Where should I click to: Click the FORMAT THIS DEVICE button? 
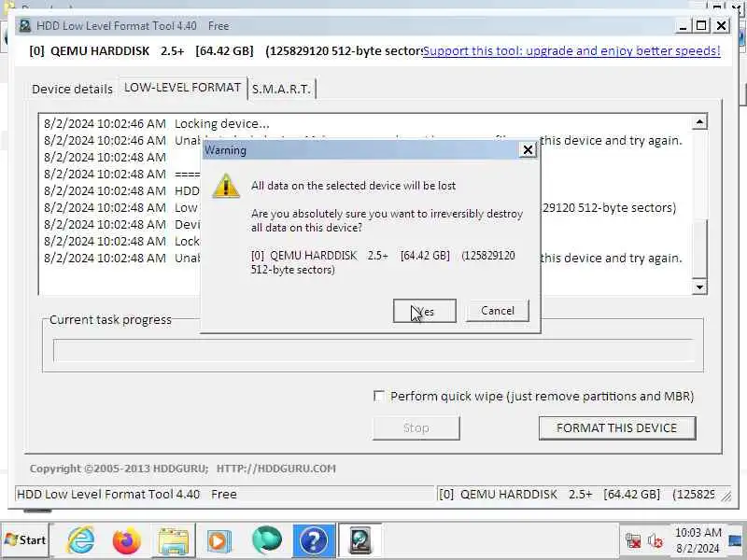(617, 428)
